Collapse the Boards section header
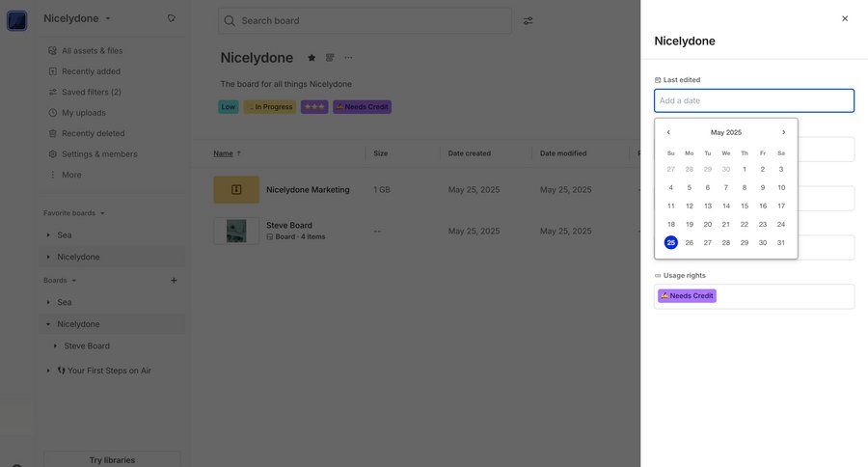This screenshot has height=467, width=868. click(x=59, y=281)
